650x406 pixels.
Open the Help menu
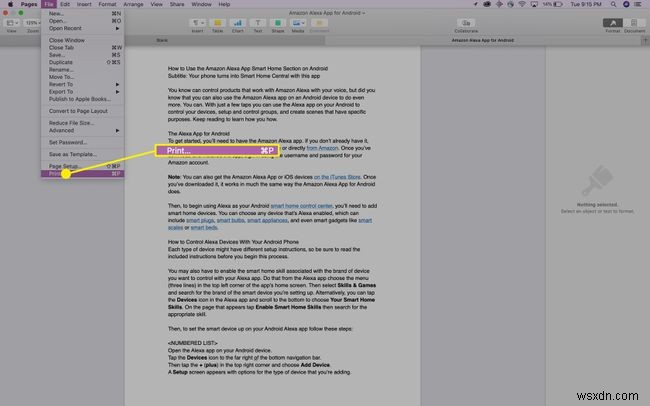224,4
